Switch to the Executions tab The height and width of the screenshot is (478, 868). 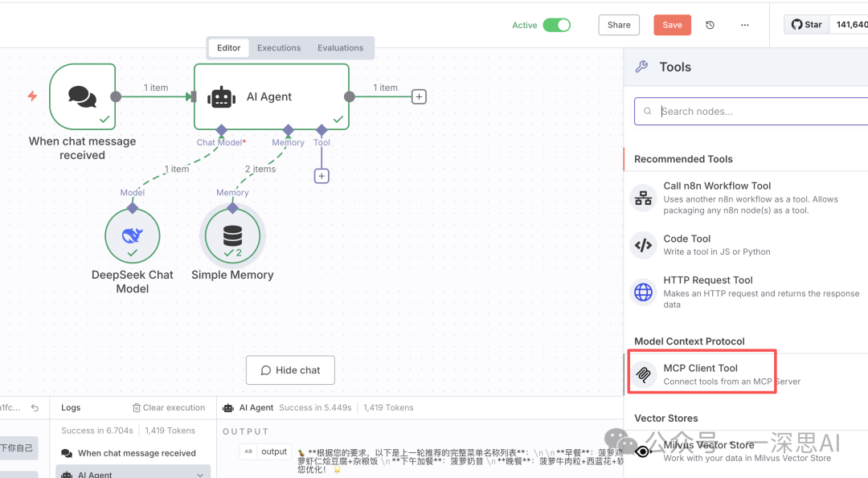[x=279, y=48]
